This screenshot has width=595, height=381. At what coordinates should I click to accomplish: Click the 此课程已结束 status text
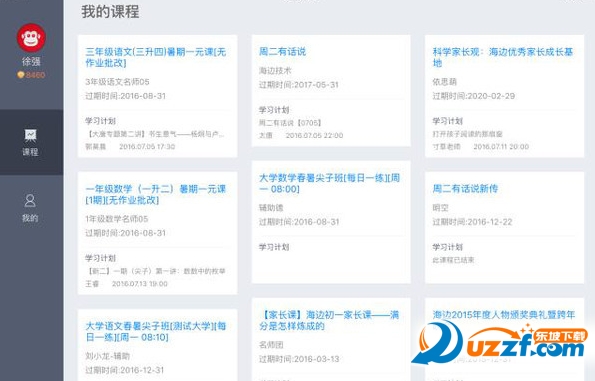[453, 260]
